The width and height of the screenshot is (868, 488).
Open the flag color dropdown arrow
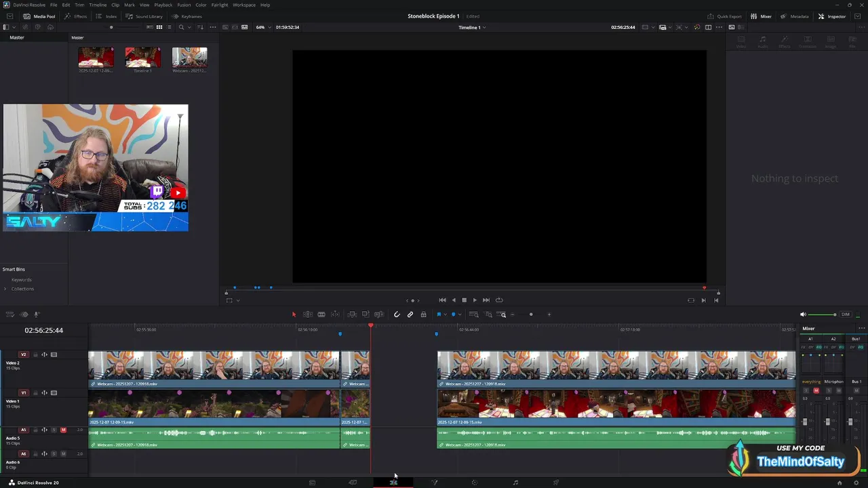tap(446, 314)
